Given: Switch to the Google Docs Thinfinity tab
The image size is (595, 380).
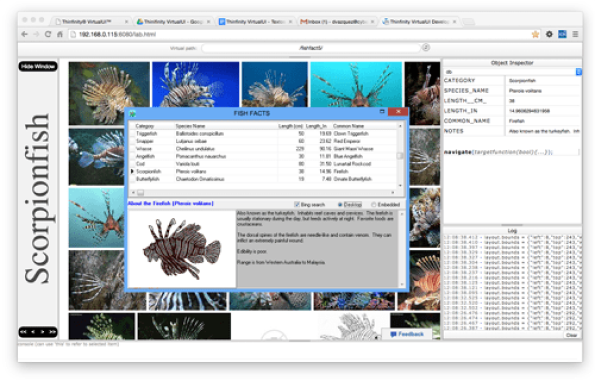Looking at the screenshot, I should [255, 22].
